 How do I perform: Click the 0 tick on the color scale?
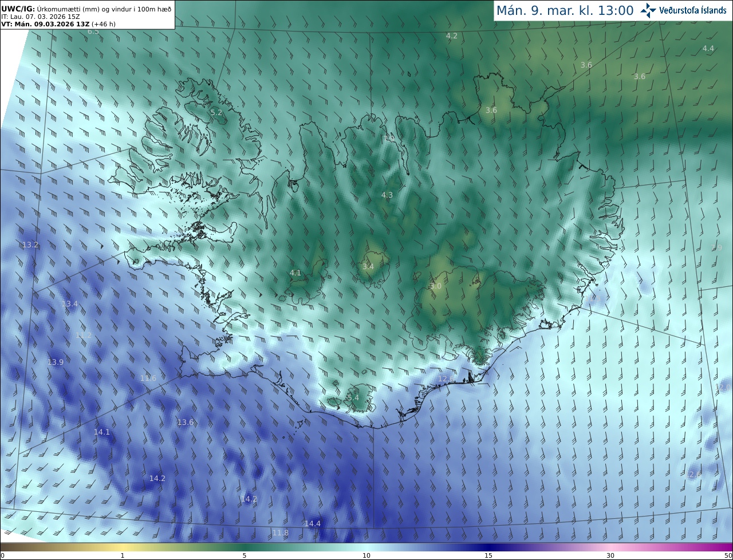2,555
